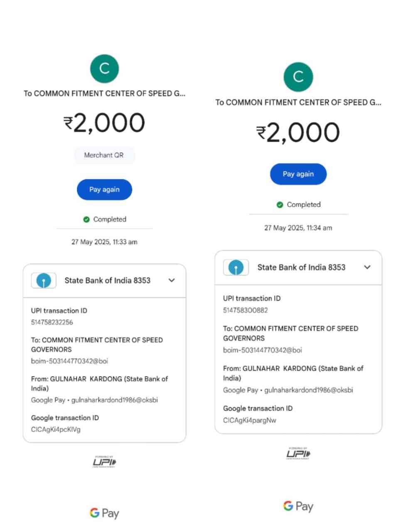Click the right recipient avatar circle 'C'

pyautogui.click(x=298, y=77)
